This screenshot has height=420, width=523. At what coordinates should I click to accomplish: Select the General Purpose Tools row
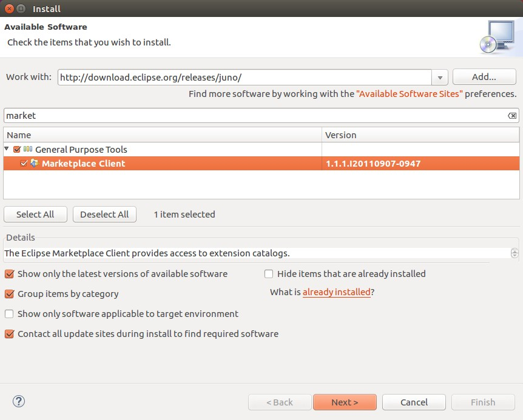(x=261, y=150)
